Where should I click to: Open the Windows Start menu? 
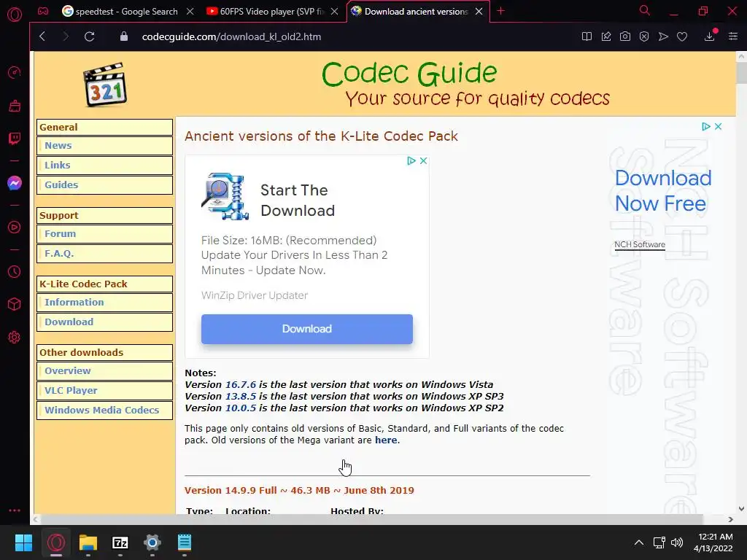click(x=23, y=542)
